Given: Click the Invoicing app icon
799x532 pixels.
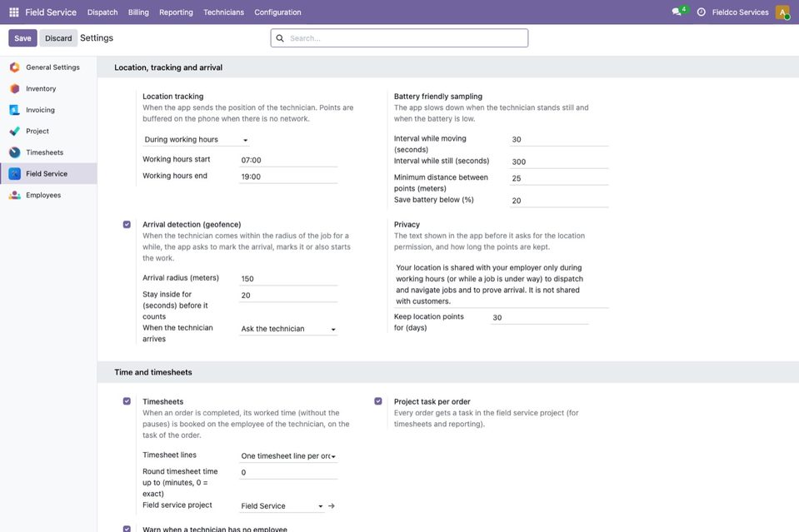Looking at the screenshot, I should pyautogui.click(x=14, y=110).
